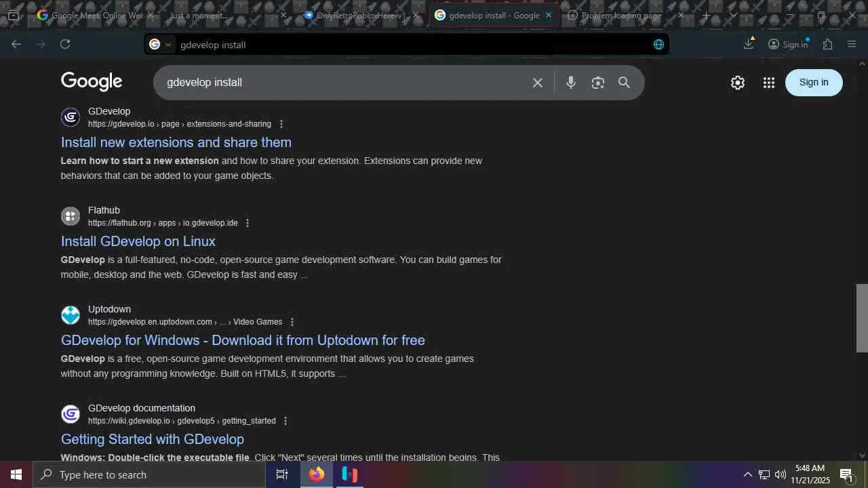Click the wiki.gdevelop.io URL text
This screenshot has height=488, width=868.
[x=182, y=421]
